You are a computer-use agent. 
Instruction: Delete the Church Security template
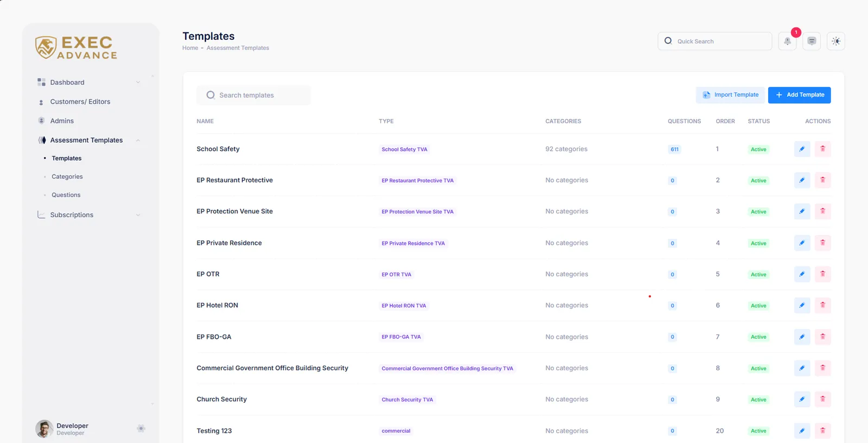coord(822,399)
